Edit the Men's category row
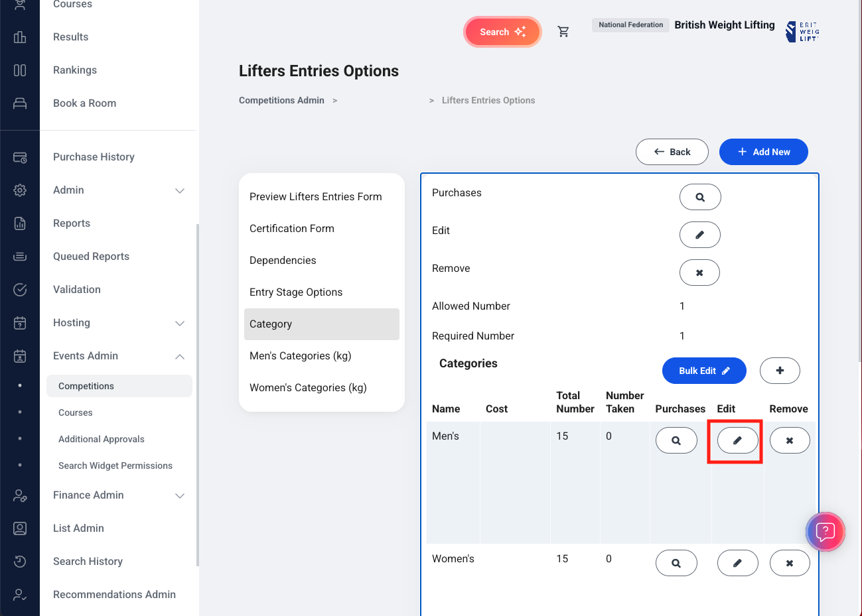This screenshot has width=862, height=616. pos(737,440)
